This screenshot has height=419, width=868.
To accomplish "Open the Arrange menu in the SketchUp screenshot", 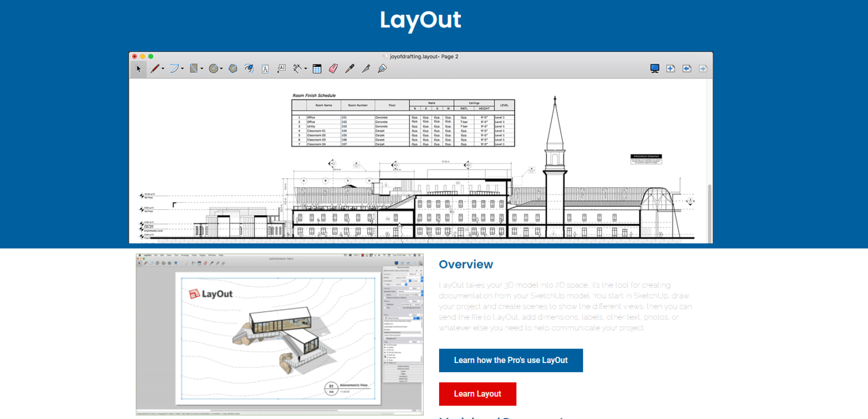I will click(185, 255).
